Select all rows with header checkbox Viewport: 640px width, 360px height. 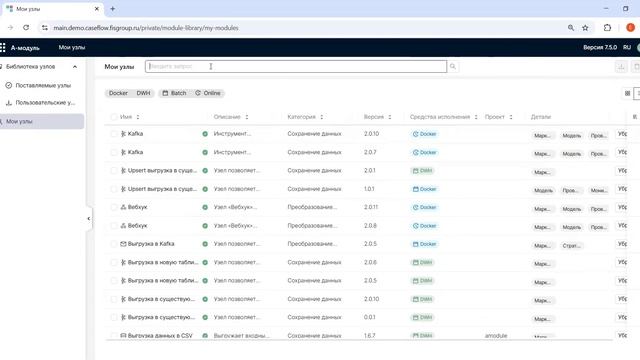pyautogui.click(x=114, y=117)
